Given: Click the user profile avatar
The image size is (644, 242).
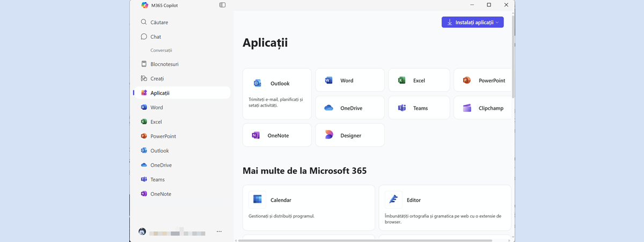Looking at the screenshot, I should (x=142, y=232).
